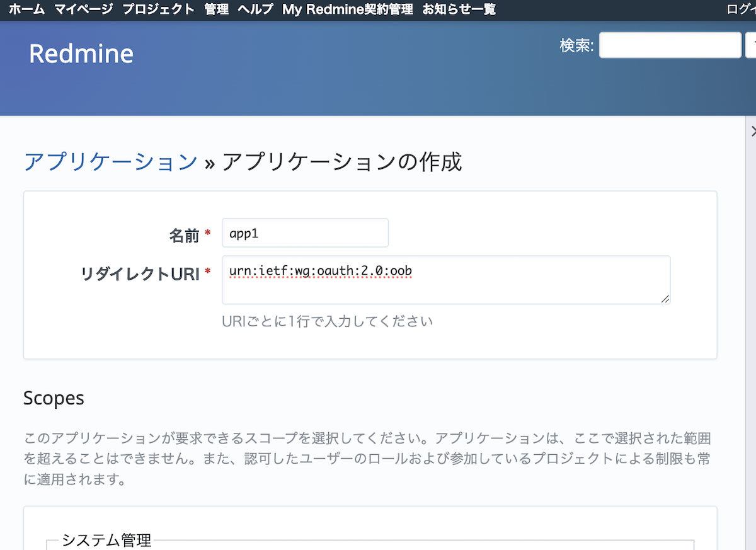Click the システム管理 scope group legend
Screen dimensions: 756x550
pos(106,541)
